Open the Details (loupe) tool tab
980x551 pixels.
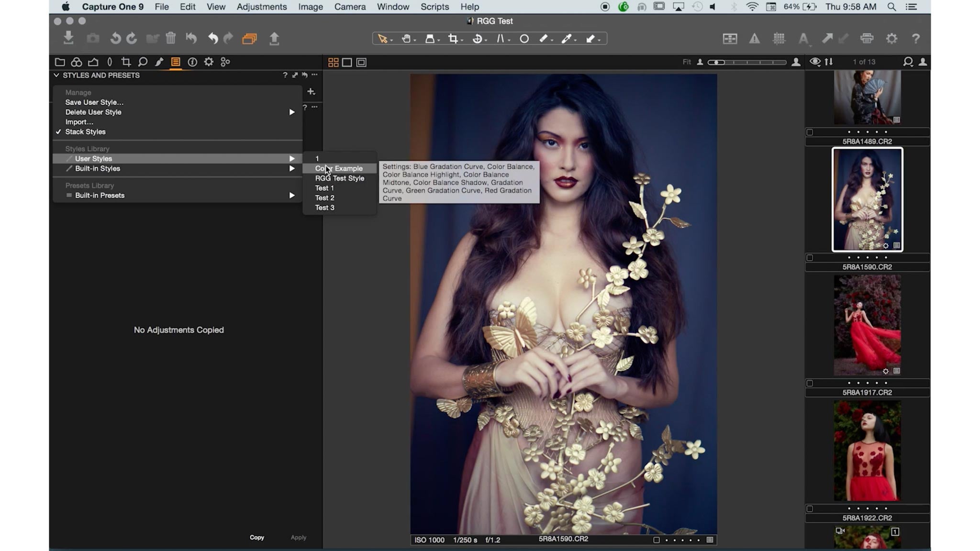pyautogui.click(x=143, y=62)
